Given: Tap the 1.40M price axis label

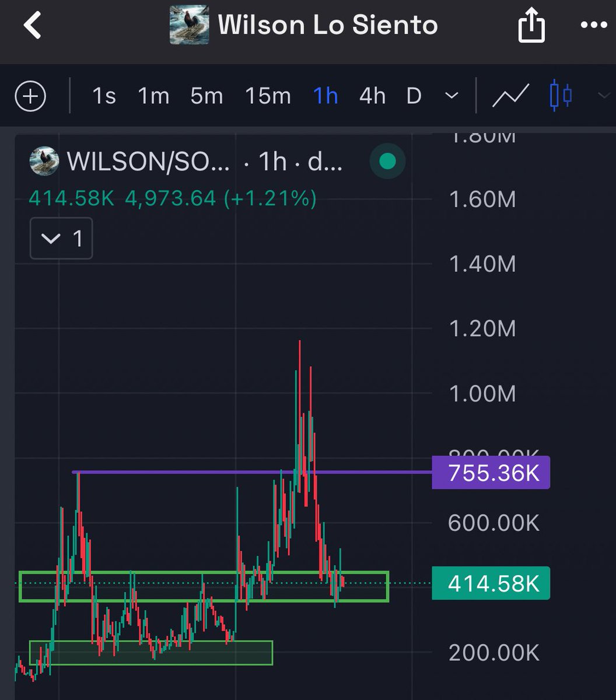Looking at the screenshot, I should pos(482,264).
